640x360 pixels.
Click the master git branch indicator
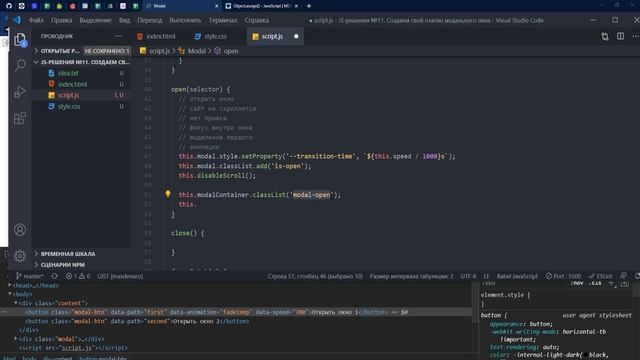(29, 276)
